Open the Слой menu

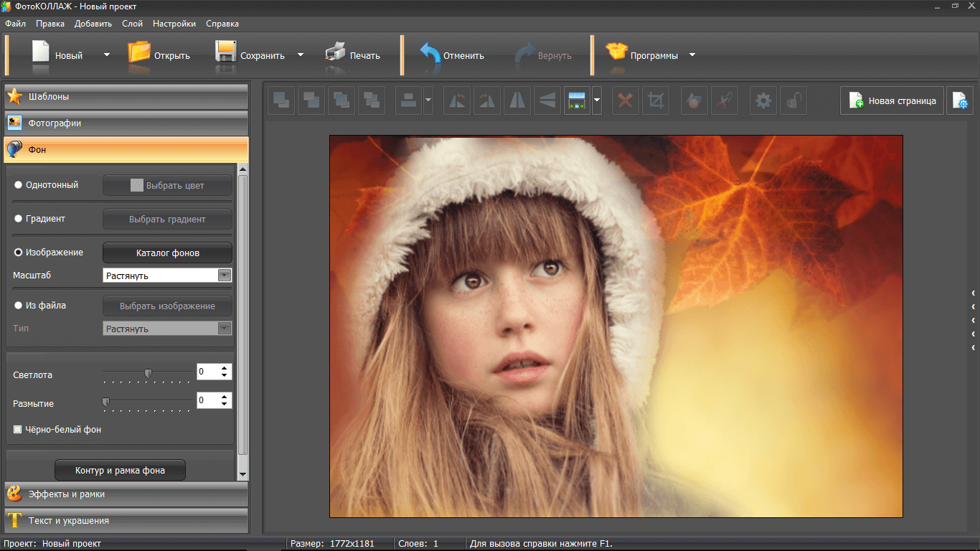click(x=132, y=24)
